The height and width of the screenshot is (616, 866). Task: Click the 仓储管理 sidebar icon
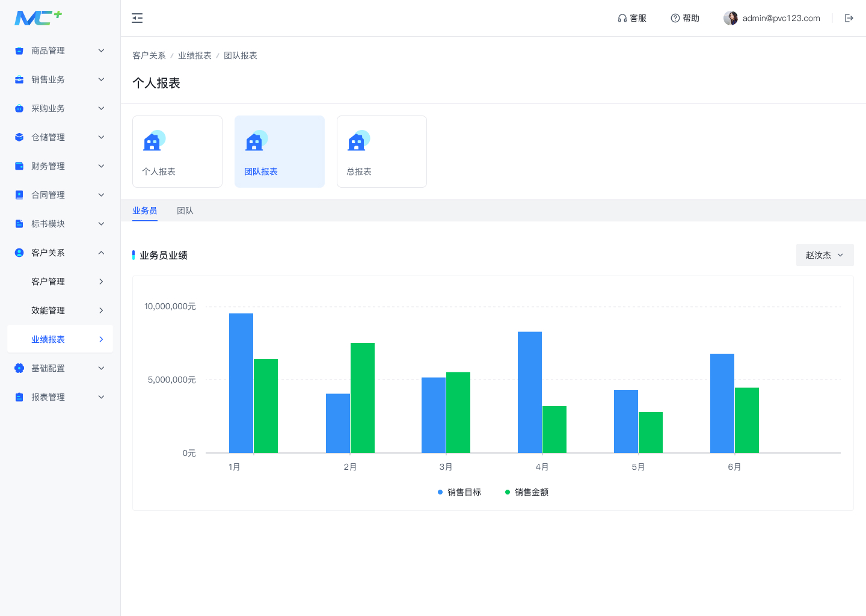(19, 137)
